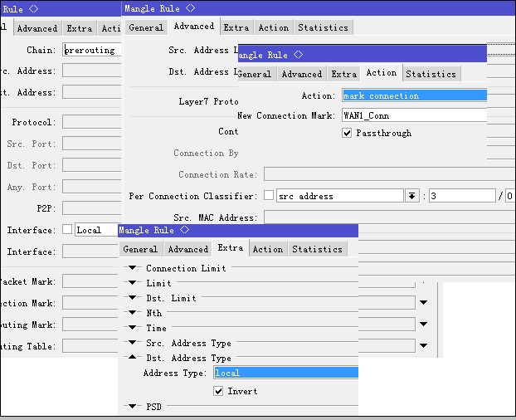Switch to Extra tab in leftmost Rule window
Image resolution: width=516 pixels, height=420 pixels.
80,28
